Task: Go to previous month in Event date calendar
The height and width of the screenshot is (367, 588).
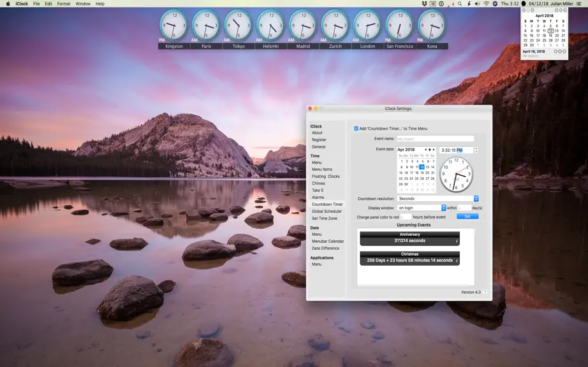Action: [425, 150]
